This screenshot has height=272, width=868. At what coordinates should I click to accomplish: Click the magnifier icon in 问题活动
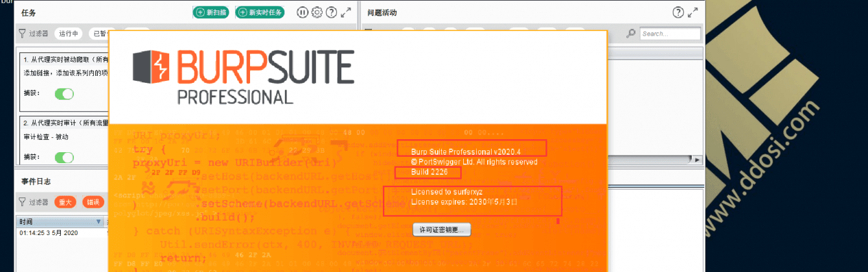click(x=631, y=34)
